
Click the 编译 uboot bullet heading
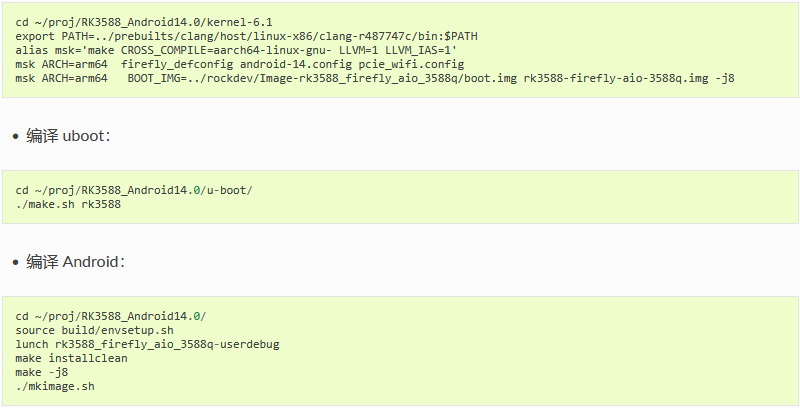point(68,136)
